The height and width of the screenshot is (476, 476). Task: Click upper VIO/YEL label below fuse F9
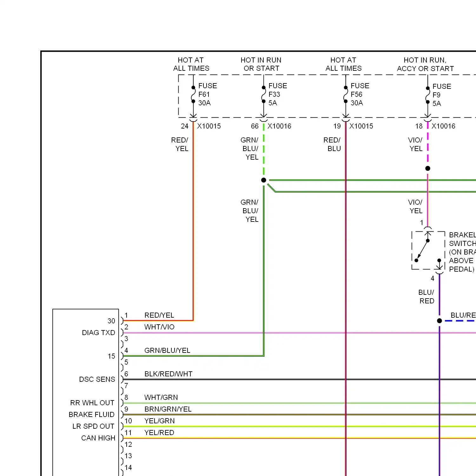pos(415,144)
